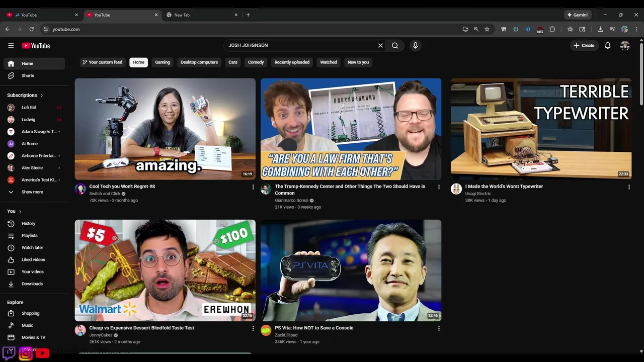
Task: Play the PS Vita thumbnail
Action: (351, 270)
